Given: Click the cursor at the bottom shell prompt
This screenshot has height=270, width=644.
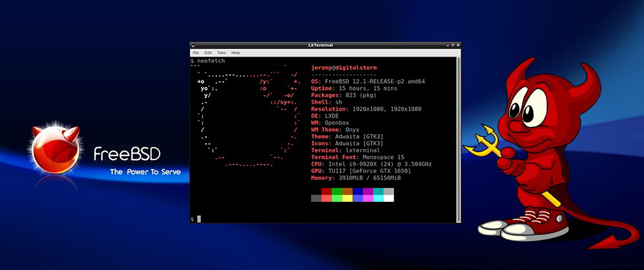Looking at the screenshot, I should coord(199,219).
